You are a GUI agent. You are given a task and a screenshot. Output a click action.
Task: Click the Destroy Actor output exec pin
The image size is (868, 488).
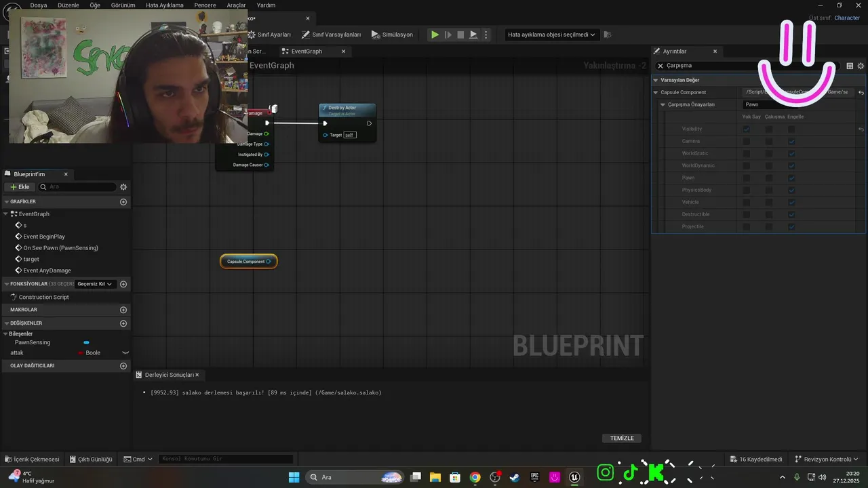point(370,123)
